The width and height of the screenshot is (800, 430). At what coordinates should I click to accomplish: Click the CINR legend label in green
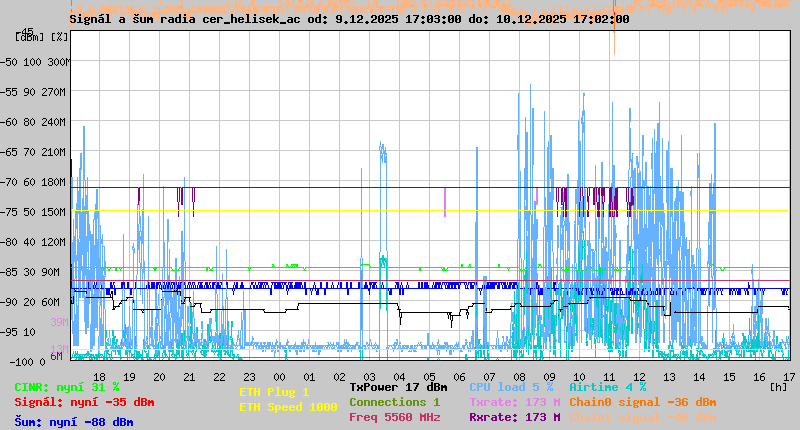(66, 387)
